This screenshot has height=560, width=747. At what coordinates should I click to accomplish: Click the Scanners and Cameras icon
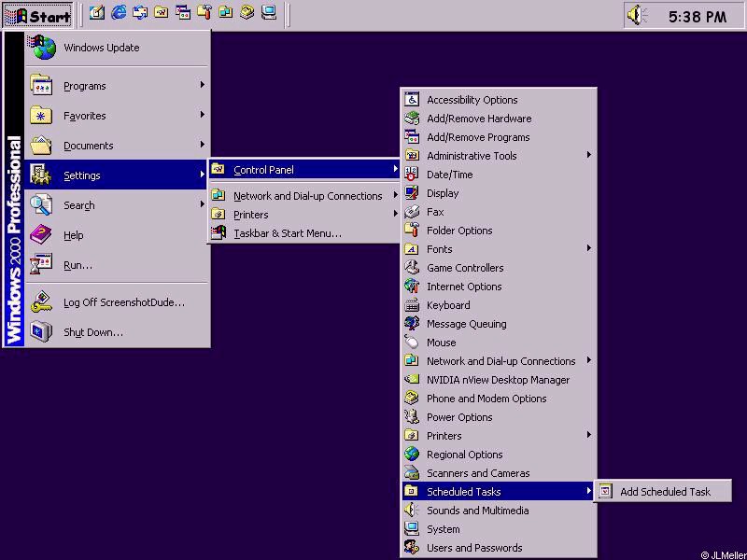pos(412,473)
